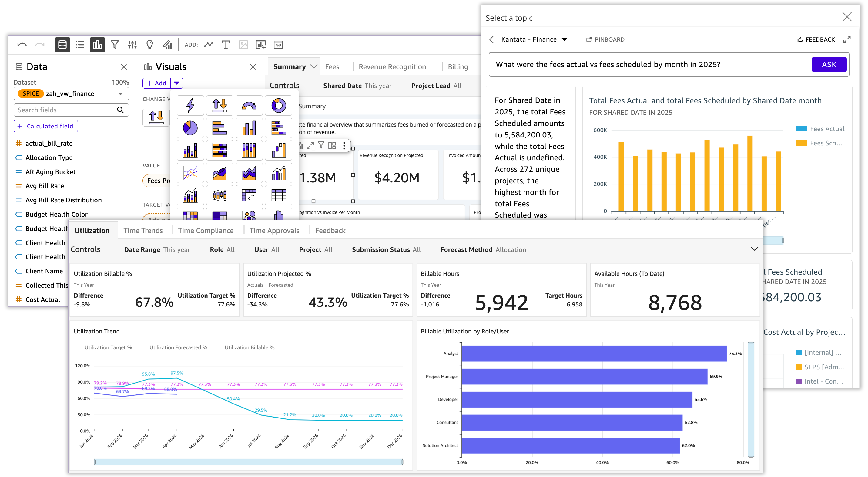Open the Forecast Method Allocation control
868x477 pixels.
483,250
